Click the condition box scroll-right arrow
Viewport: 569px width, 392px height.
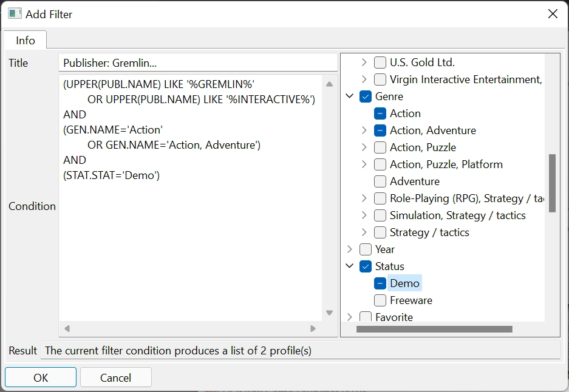tap(313, 329)
